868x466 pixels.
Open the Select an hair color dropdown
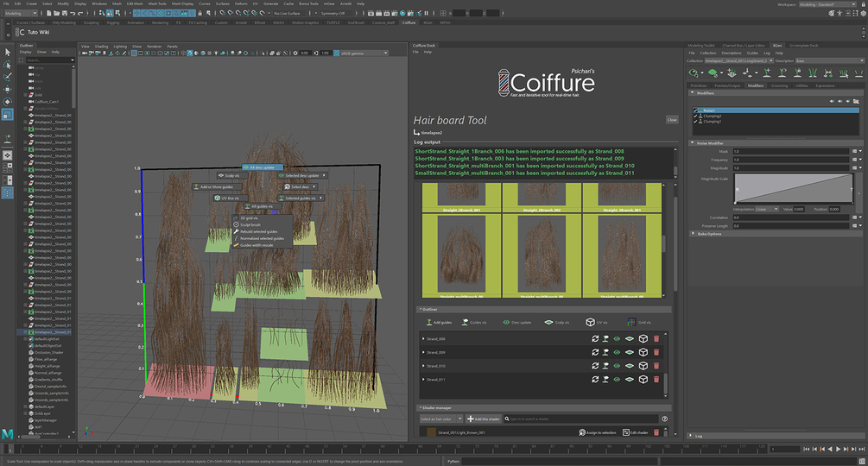[x=440, y=419]
